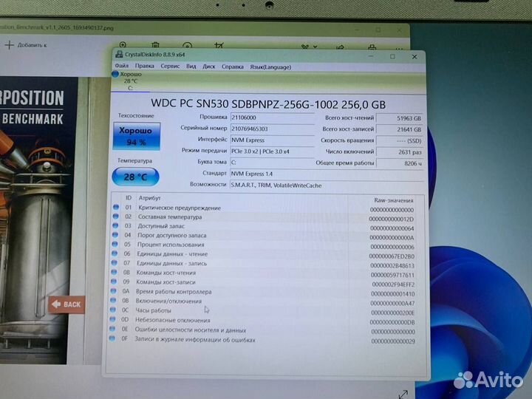This screenshot has height=399, width=532.
Task: Click the 28 °C temperature button
Action: click(135, 177)
